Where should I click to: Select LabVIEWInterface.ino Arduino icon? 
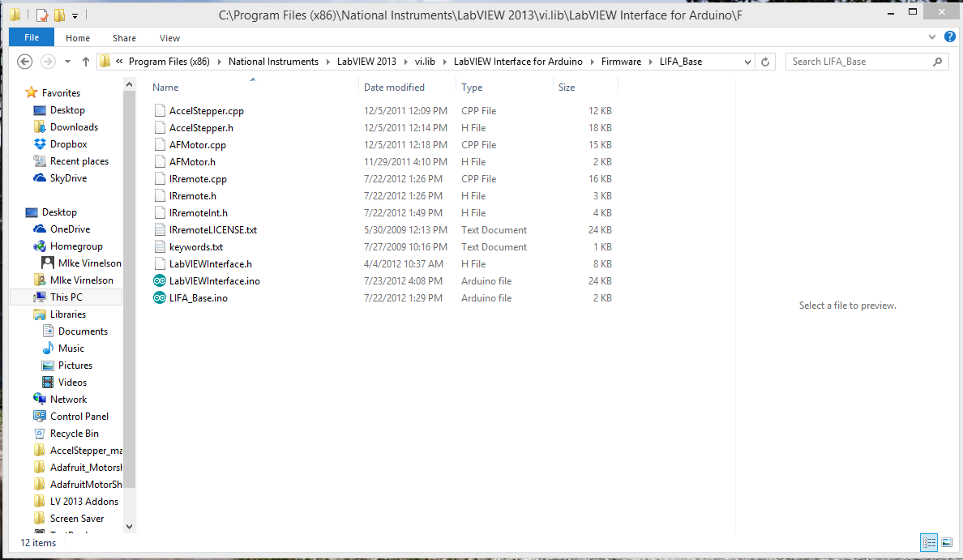tap(160, 280)
